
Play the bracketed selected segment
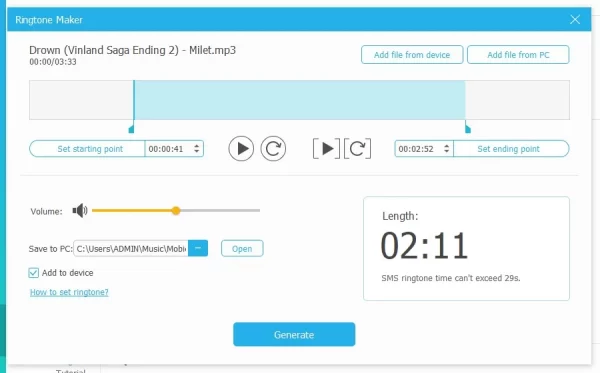click(x=326, y=148)
